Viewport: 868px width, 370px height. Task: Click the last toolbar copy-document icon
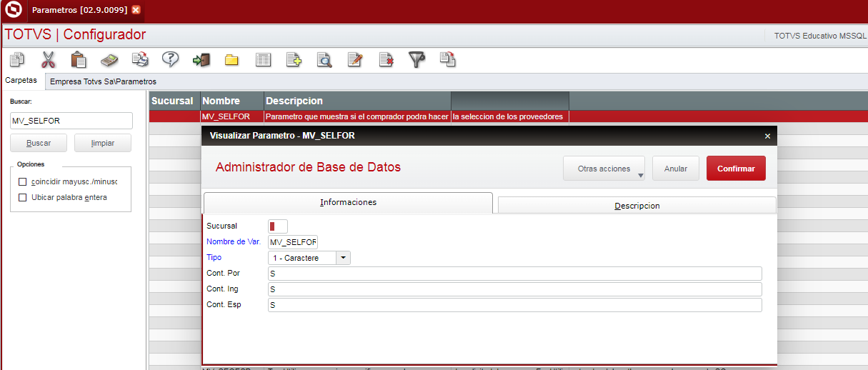[447, 60]
